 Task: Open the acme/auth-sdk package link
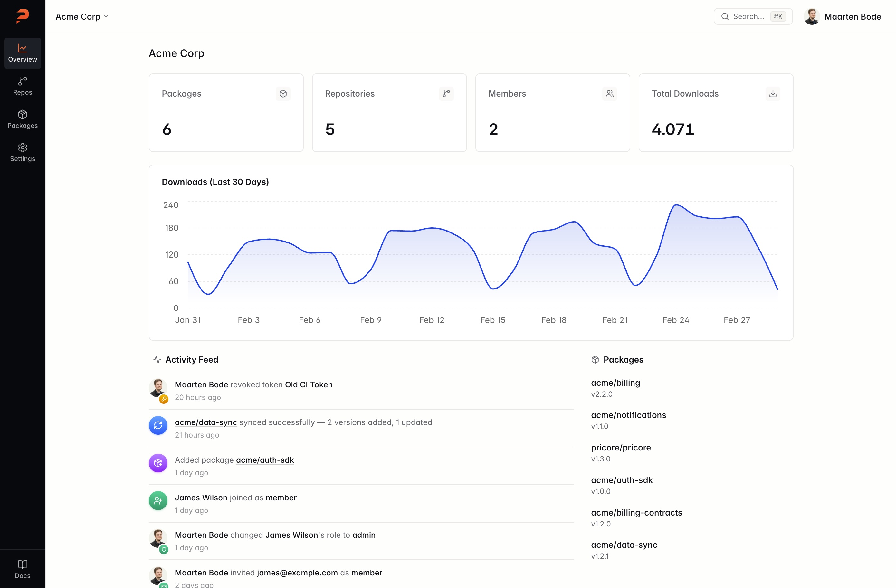pos(265,460)
